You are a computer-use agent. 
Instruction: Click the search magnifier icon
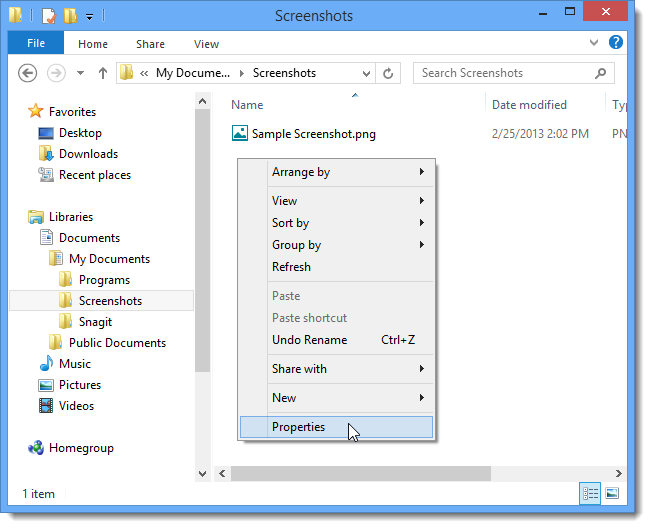point(600,73)
